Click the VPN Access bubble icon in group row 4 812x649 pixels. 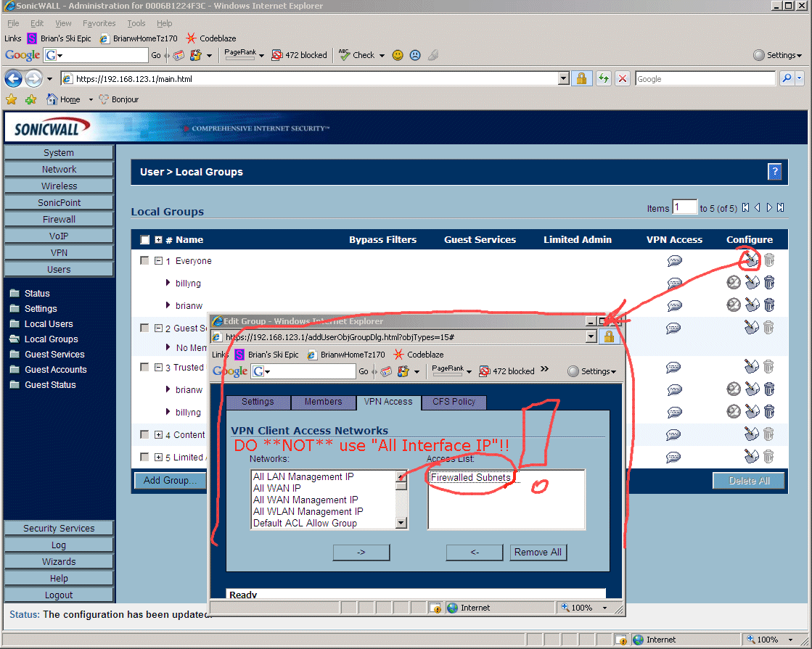(673, 434)
